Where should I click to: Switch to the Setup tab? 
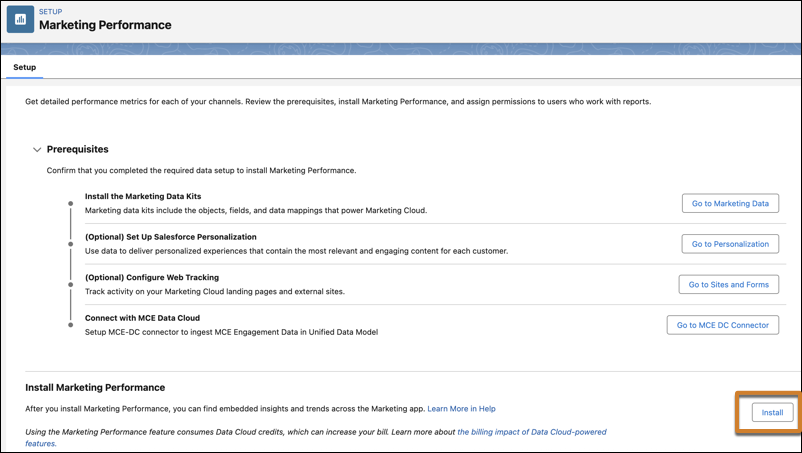25,67
